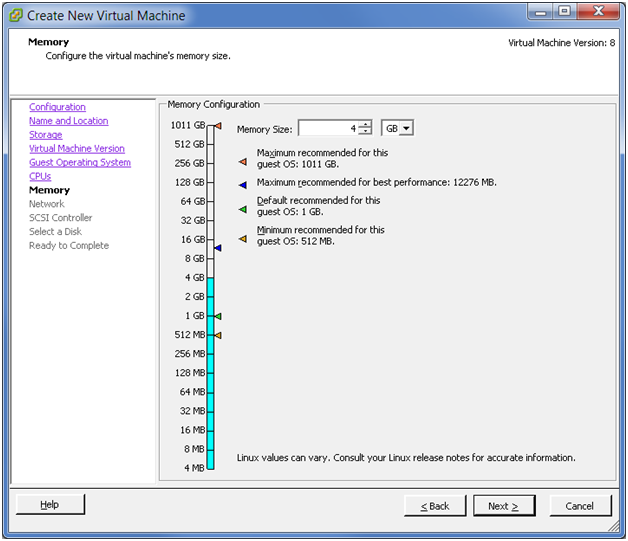Click the orange triangle legend icon for maximum

(x=243, y=162)
